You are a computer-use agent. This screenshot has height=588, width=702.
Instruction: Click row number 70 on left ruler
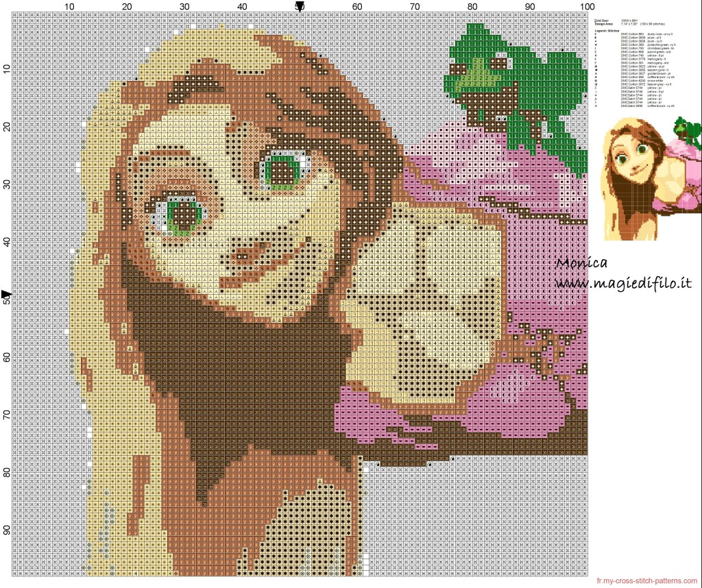coord(6,415)
